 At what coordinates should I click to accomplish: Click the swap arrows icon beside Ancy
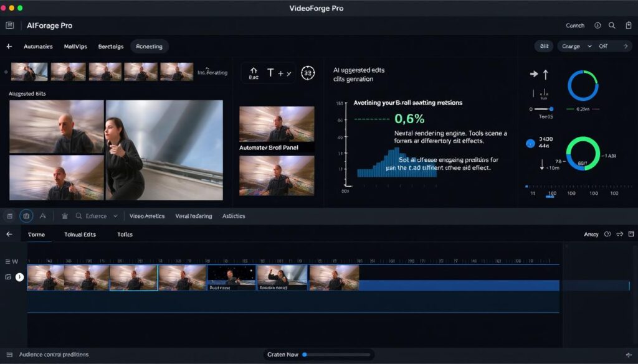click(620, 234)
